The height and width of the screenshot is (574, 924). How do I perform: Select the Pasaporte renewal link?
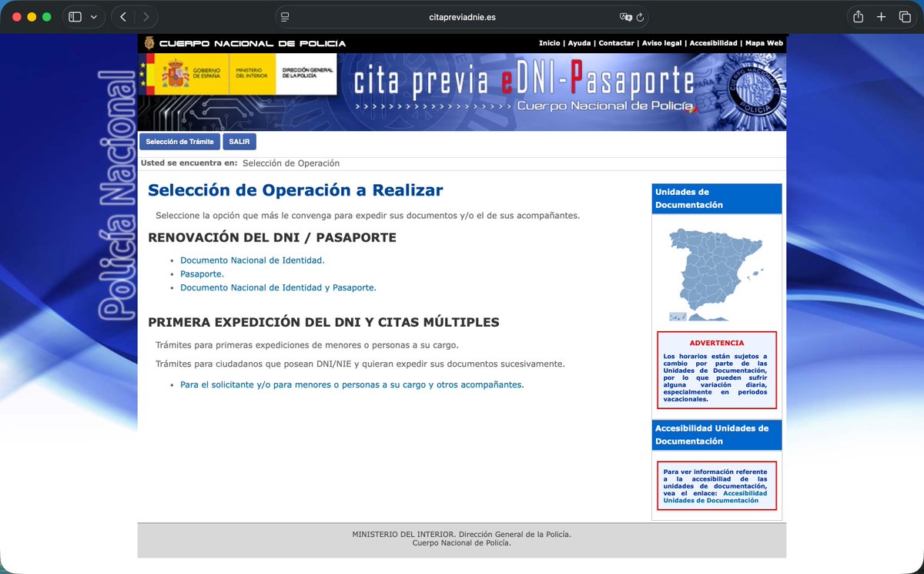pos(202,274)
